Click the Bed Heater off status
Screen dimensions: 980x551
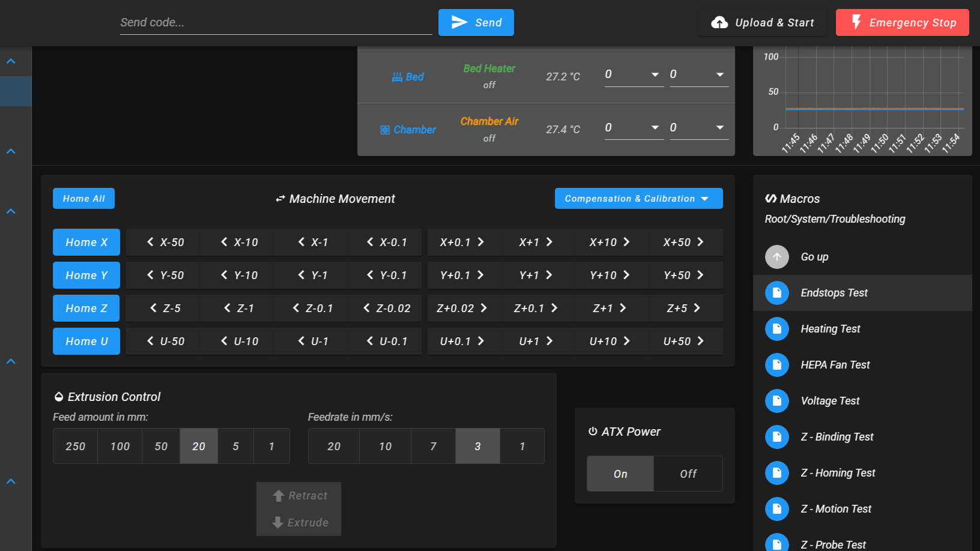[489, 85]
